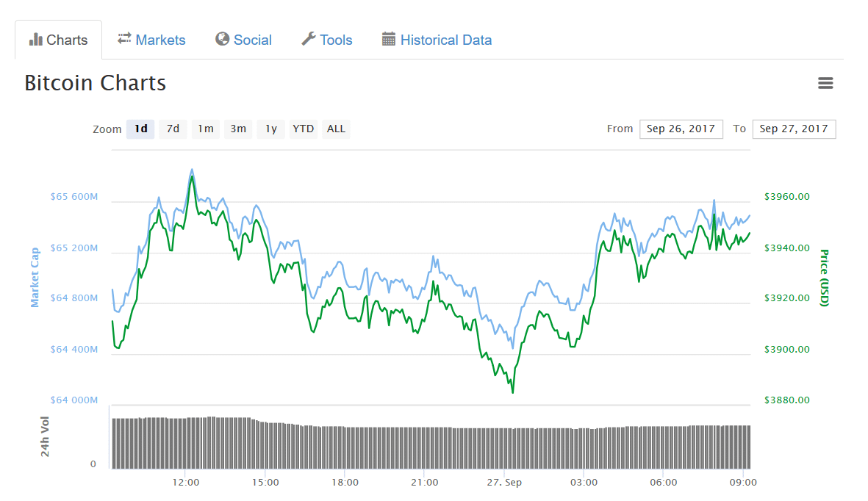Image resolution: width=868 pixels, height=501 pixels.
Task: Click the 06:00 time axis label
Action: point(663,482)
